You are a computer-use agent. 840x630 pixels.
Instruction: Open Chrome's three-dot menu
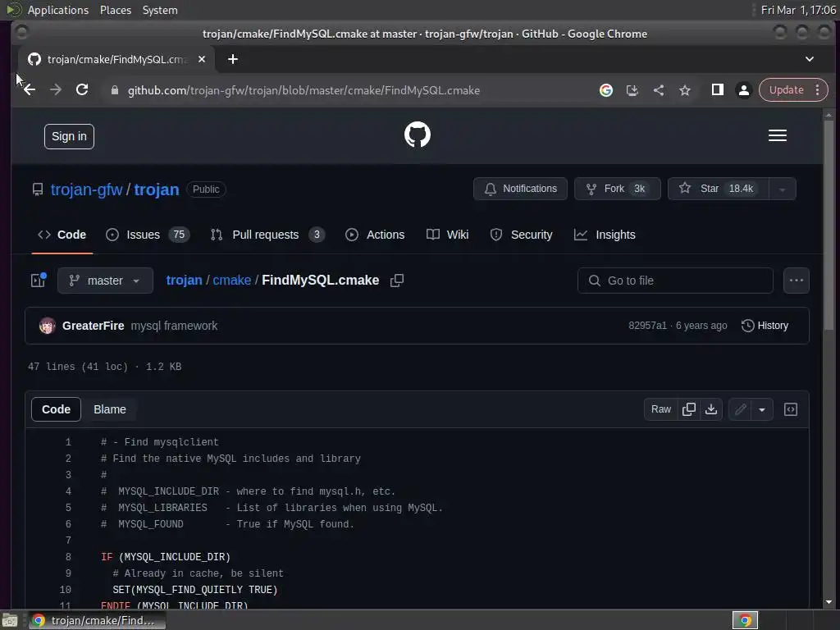coord(818,90)
